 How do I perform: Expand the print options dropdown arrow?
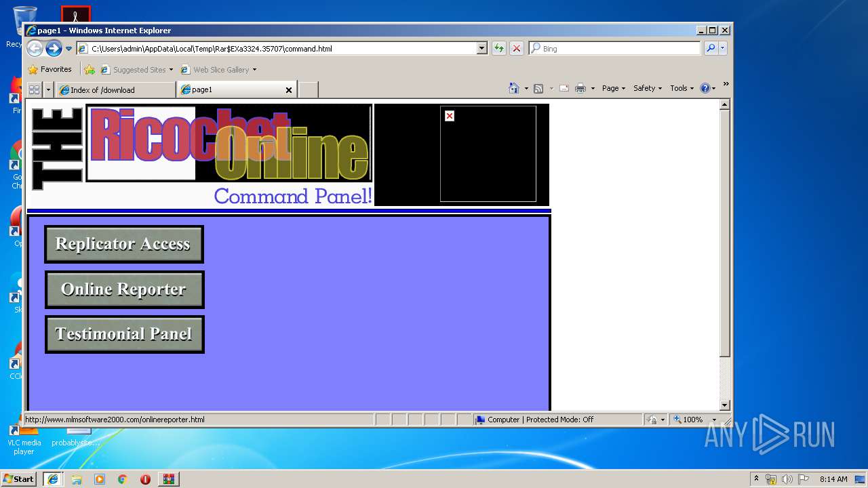[x=593, y=88]
